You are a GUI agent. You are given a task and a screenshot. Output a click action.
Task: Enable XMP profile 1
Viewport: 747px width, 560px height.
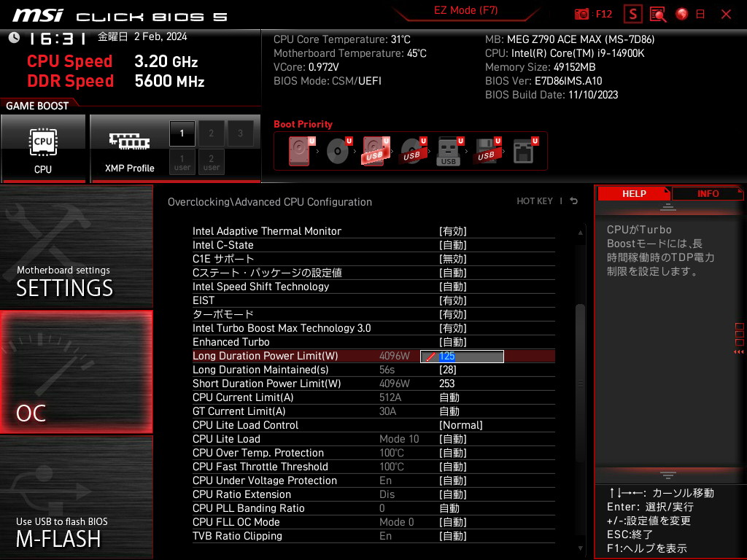[x=182, y=133]
